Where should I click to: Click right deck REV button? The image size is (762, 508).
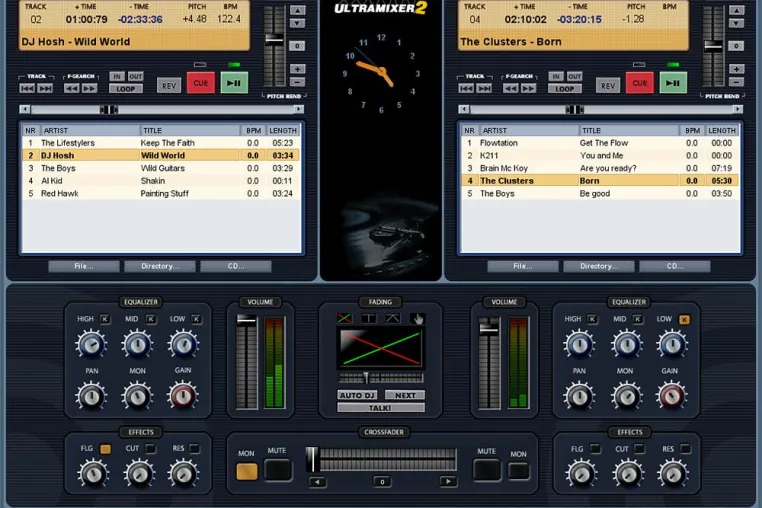(608, 86)
